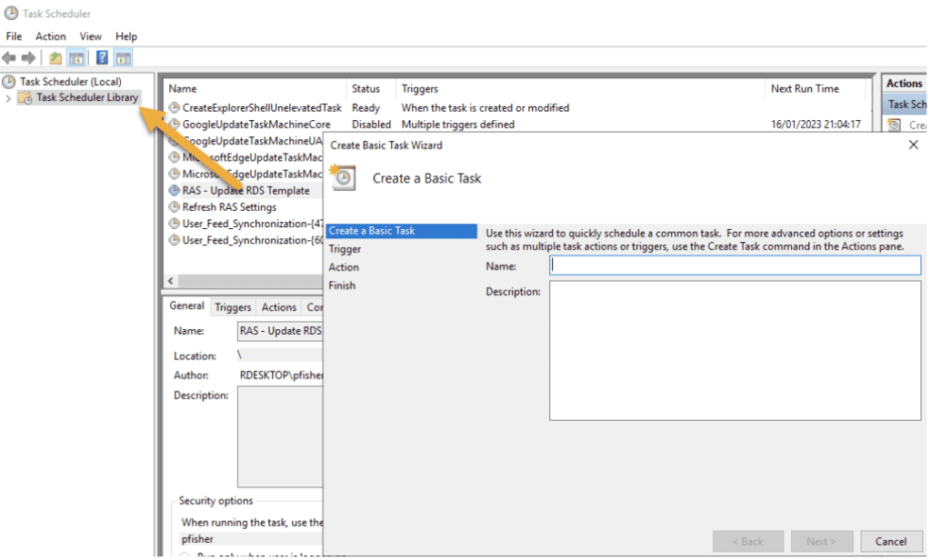Click the wizard Description text area
The height and width of the screenshot is (560, 931).
[x=735, y=350]
